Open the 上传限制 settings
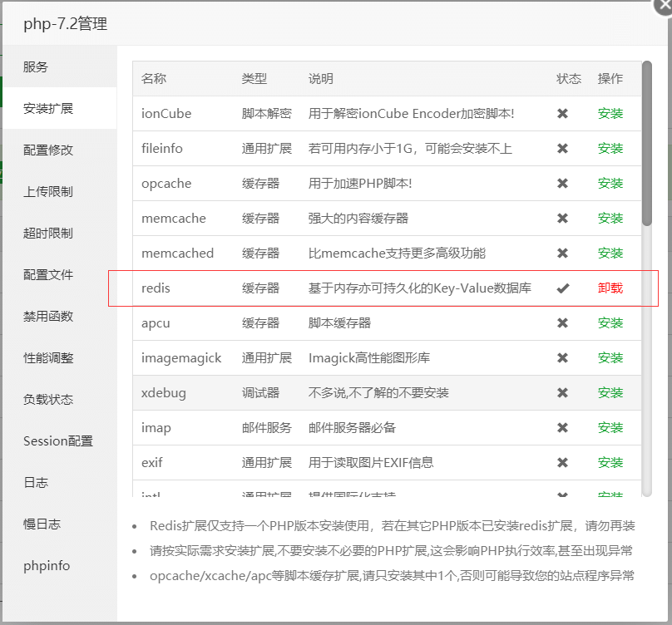Screen dimensions: 672x625 click(46, 191)
